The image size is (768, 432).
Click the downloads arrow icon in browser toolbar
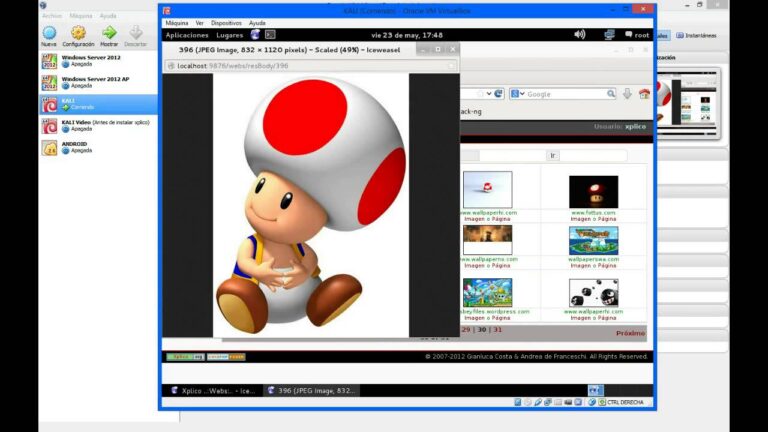point(627,94)
